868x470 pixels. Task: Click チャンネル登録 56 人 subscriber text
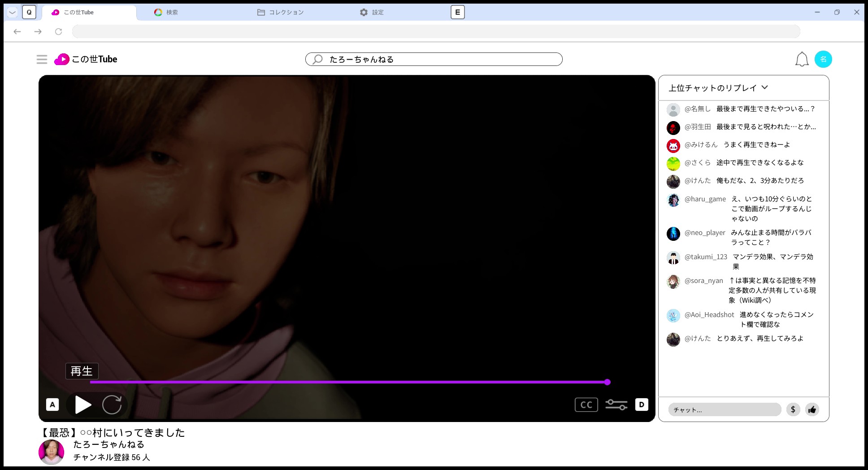point(112,457)
